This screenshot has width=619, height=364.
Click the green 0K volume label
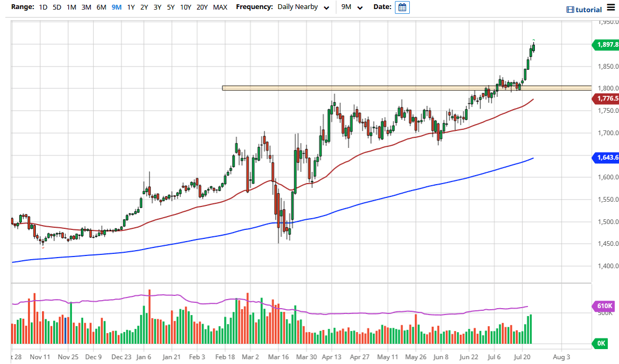(600, 343)
